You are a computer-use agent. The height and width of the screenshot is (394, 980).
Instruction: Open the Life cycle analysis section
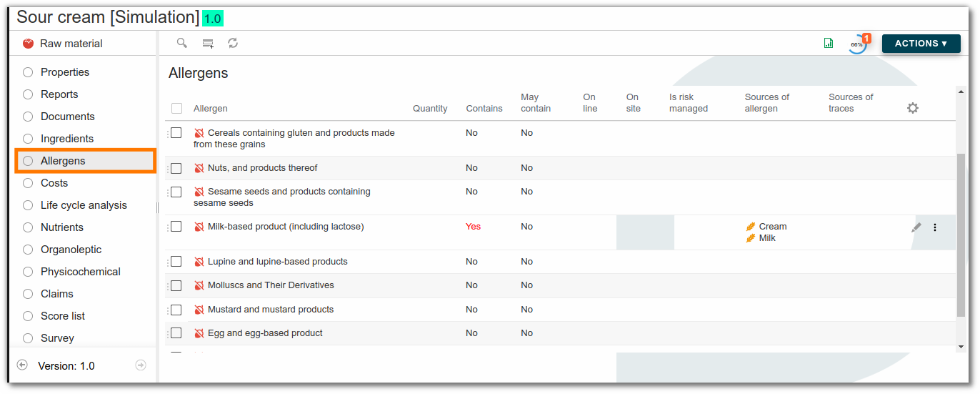point(84,205)
